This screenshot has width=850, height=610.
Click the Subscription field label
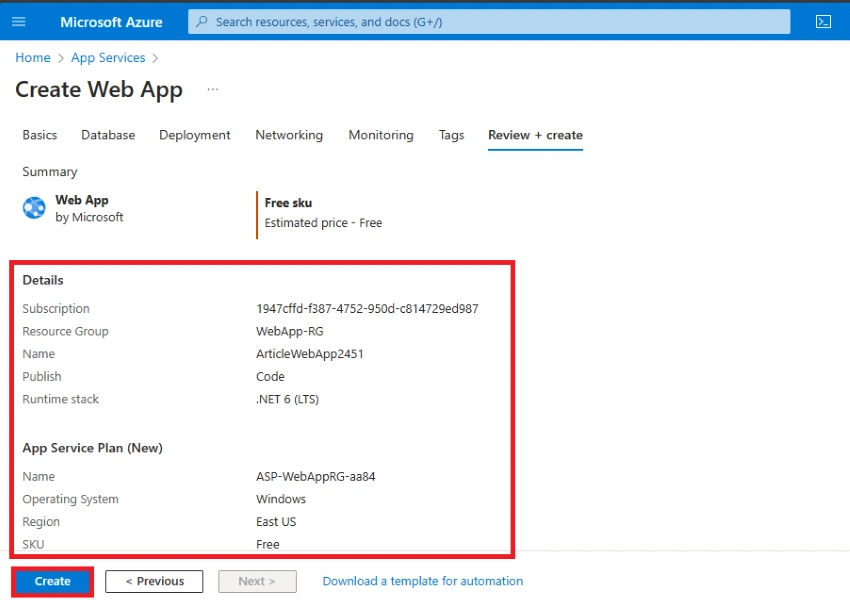56,309
